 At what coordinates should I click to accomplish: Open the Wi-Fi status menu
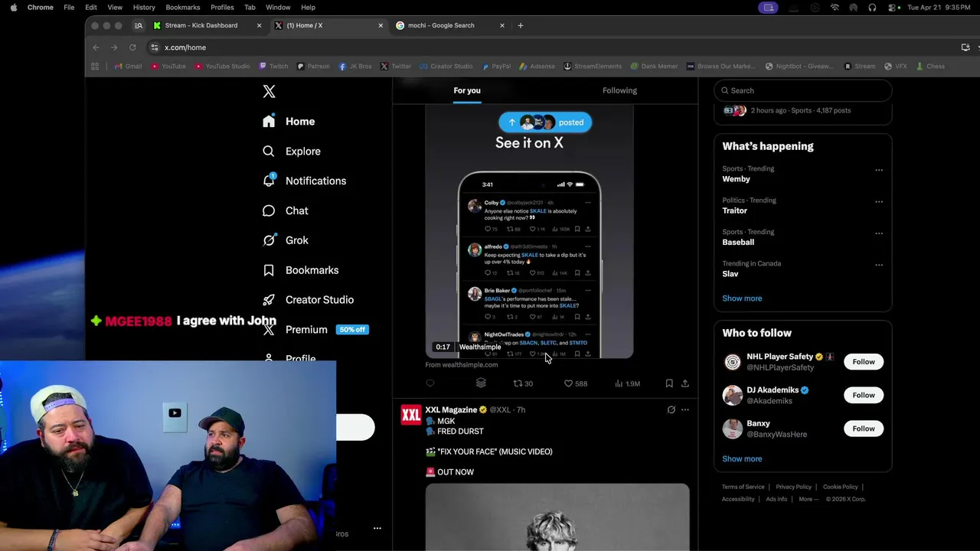[x=835, y=8]
